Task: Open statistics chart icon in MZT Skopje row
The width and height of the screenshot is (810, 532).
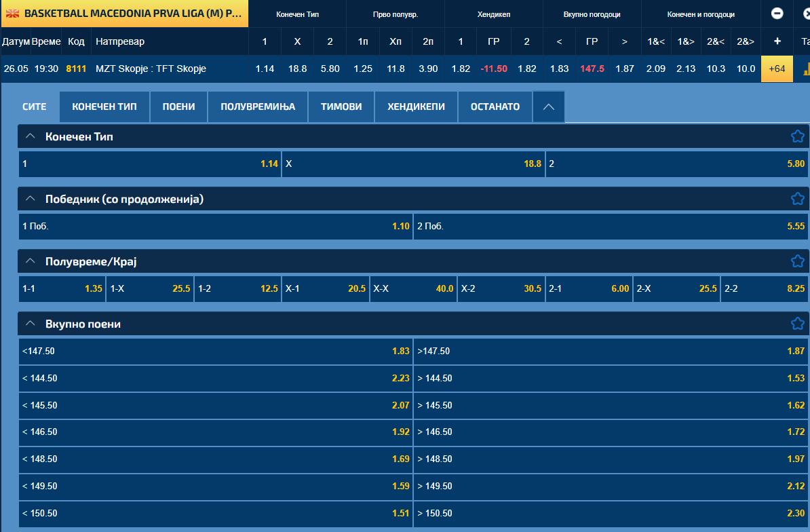Action: 806,69
